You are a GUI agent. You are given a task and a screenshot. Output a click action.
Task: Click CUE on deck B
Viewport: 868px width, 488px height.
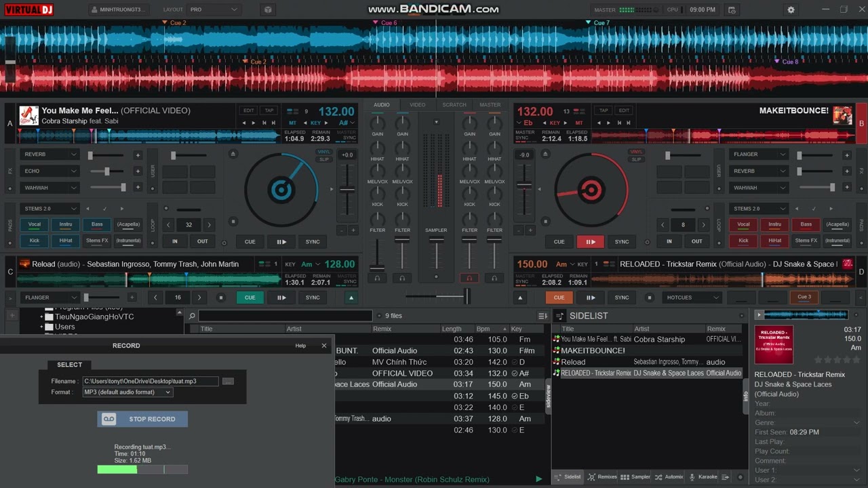point(559,241)
